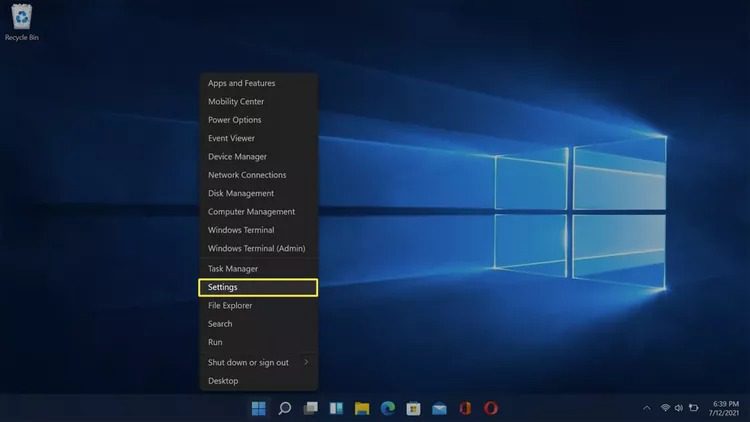750x422 pixels.
Task: Open the Run dialog entry
Action: pos(259,342)
